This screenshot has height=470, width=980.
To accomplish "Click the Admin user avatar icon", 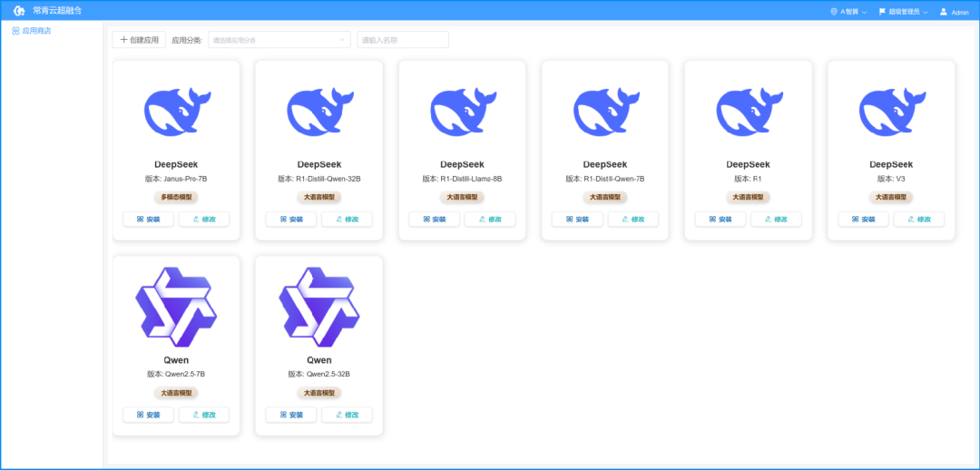I will pos(944,12).
